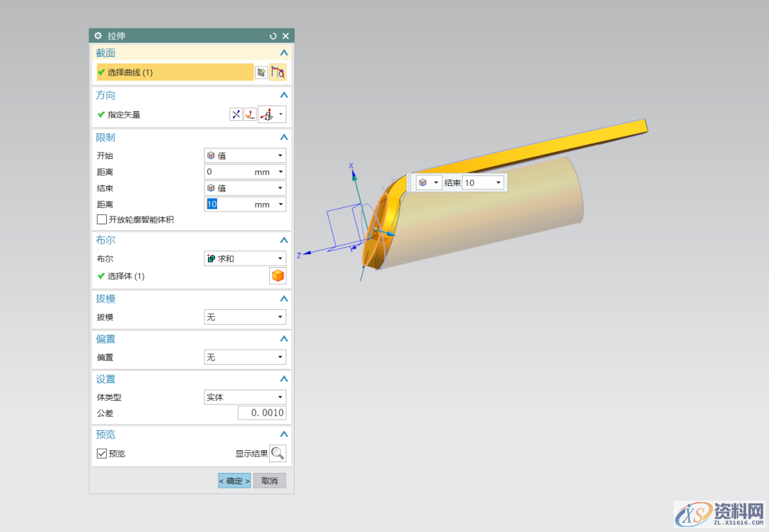The image size is (769, 532).
Task: Click the curve selection icon in 截面
Action: (x=278, y=72)
